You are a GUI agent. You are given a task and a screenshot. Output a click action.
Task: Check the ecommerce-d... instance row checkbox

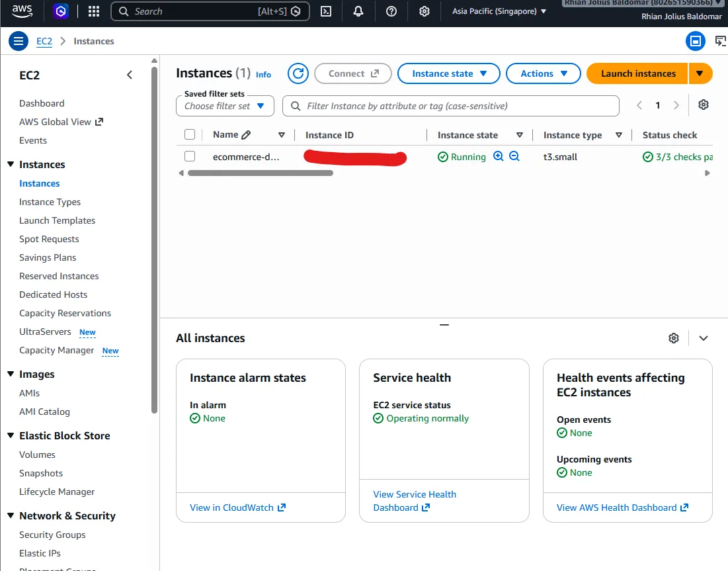point(189,156)
